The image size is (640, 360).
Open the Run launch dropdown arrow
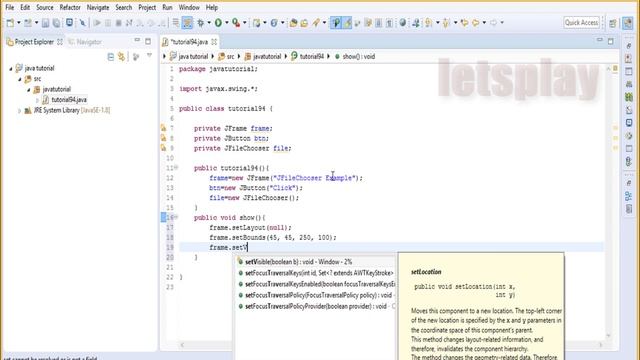click(227, 23)
